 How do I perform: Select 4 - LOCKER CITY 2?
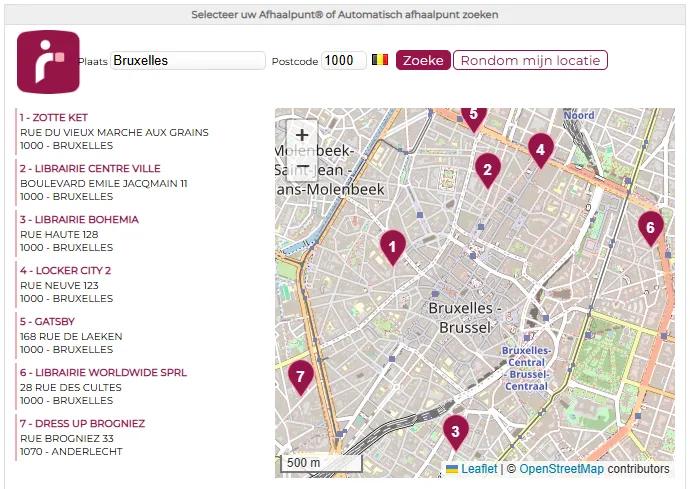[65, 271]
